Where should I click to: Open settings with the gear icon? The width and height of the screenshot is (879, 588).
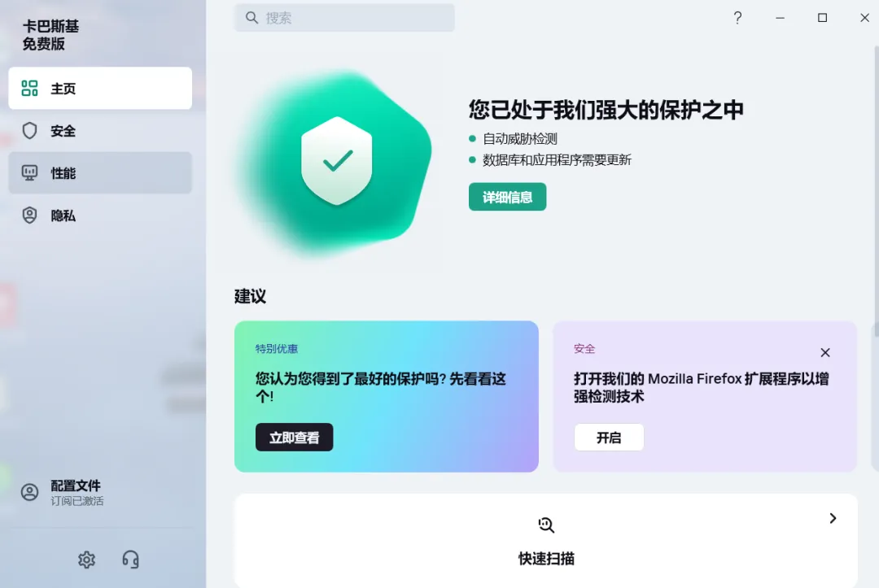coord(86,560)
